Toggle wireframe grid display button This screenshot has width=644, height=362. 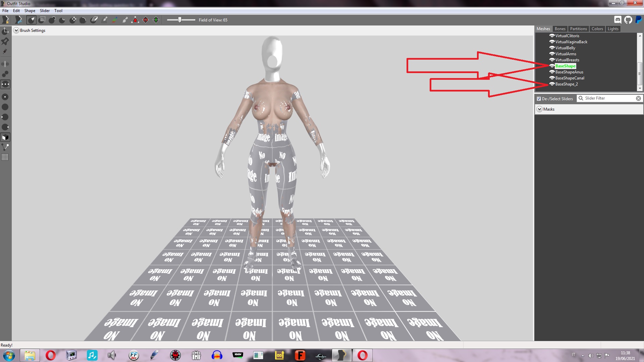click(x=5, y=157)
